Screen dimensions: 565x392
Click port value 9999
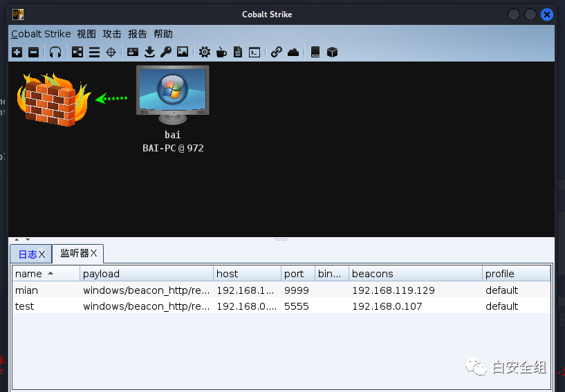tap(297, 290)
